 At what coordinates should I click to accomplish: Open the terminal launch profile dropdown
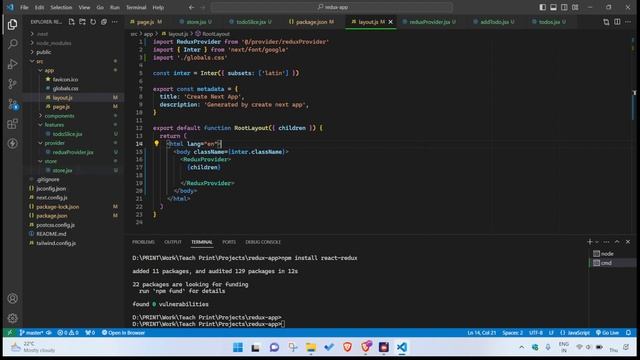tap(597, 242)
